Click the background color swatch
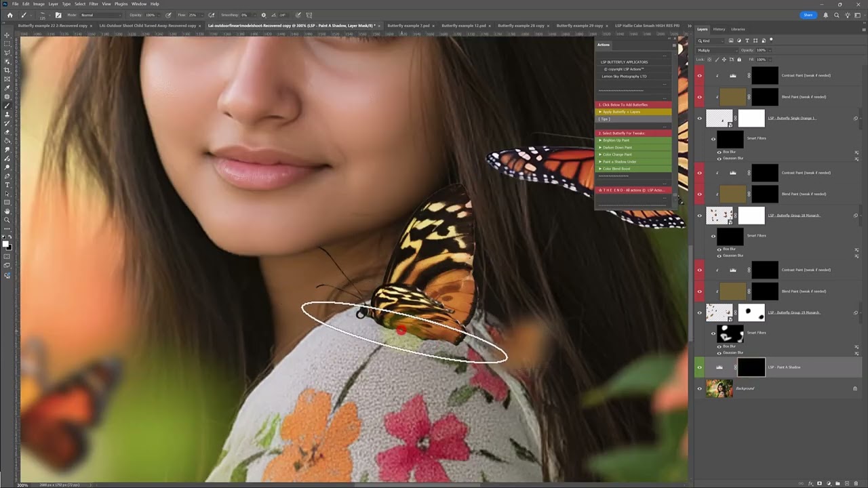The image size is (868, 488). [9, 247]
